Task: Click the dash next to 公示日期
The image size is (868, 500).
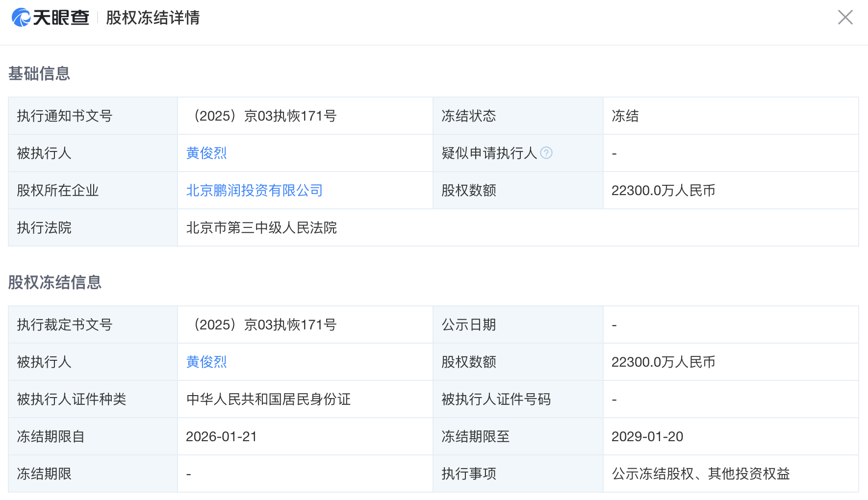Action: tap(613, 325)
